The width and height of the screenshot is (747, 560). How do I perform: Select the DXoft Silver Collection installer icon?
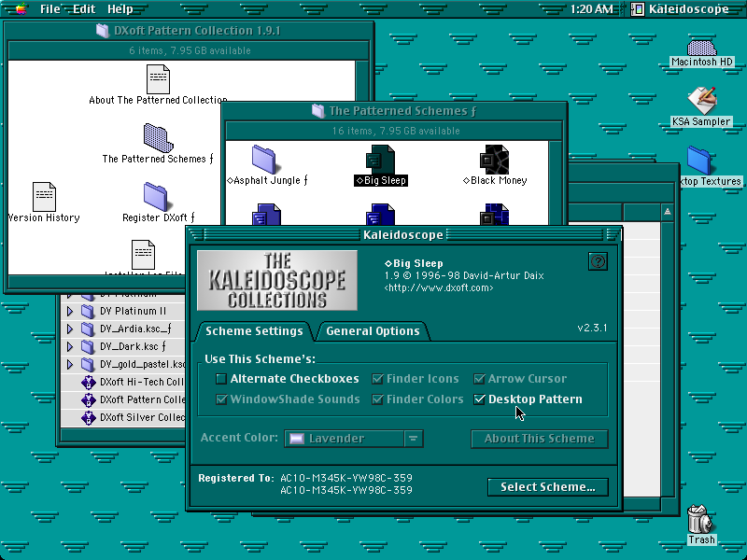pyautogui.click(x=88, y=417)
